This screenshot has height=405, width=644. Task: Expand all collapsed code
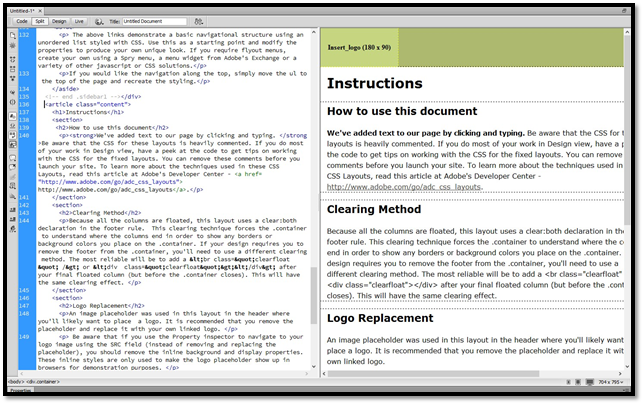point(13,78)
